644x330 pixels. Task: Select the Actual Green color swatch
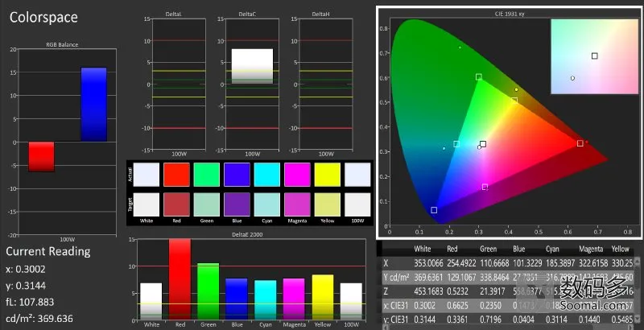(207, 175)
